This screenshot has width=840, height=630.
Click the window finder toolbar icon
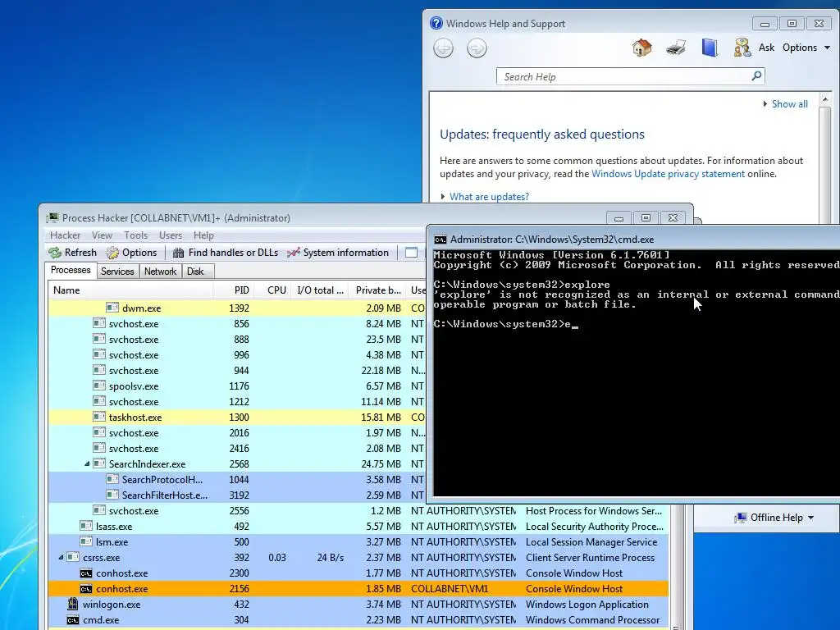tap(411, 253)
